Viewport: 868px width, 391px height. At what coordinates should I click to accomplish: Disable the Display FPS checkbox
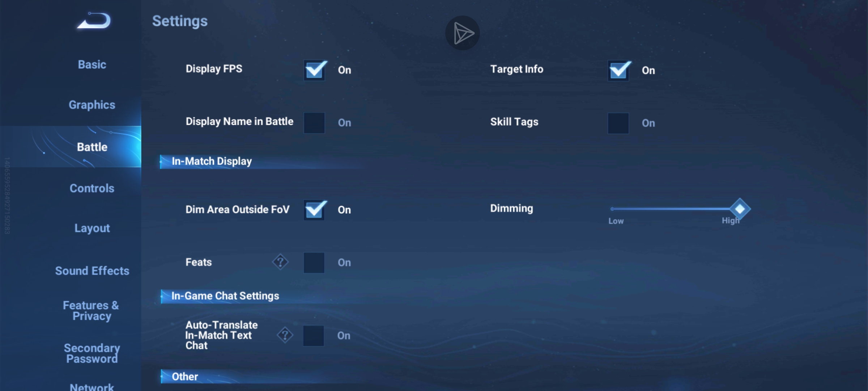(315, 70)
